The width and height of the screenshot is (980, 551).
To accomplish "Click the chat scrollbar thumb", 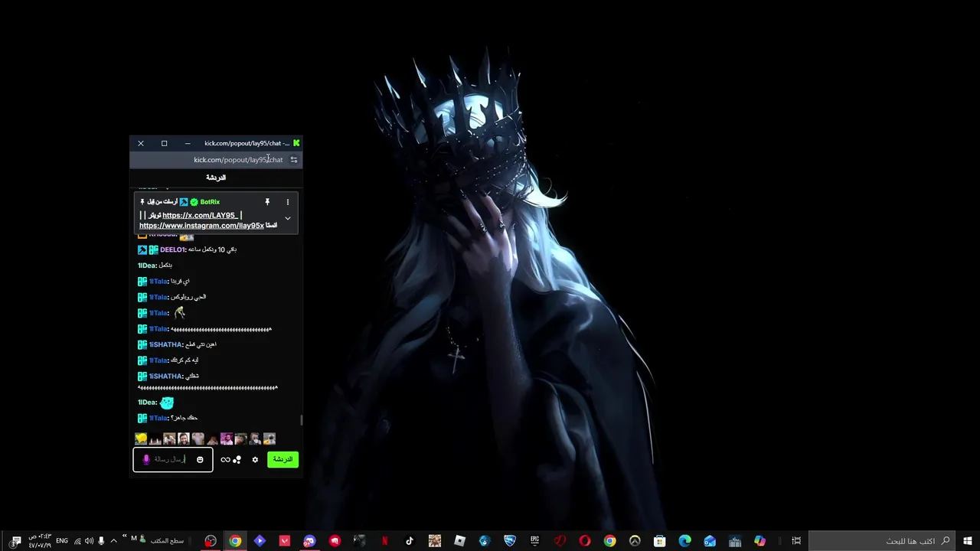I will pyautogui.click(x=301, y=420).
